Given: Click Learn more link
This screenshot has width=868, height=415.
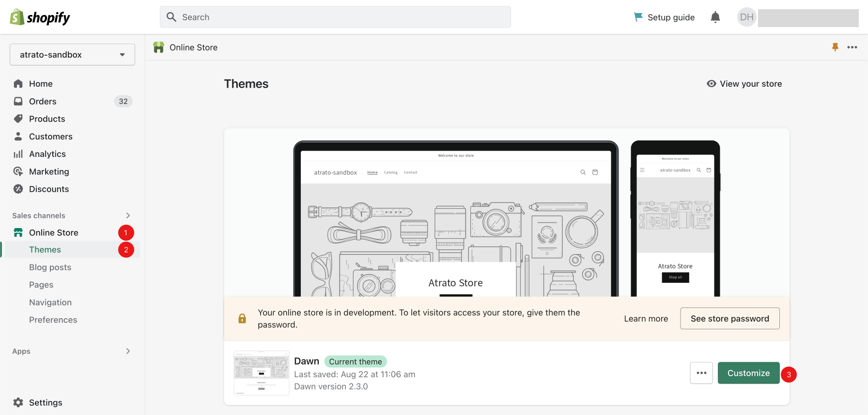Looking at the screenshot, I should (646, 319).
